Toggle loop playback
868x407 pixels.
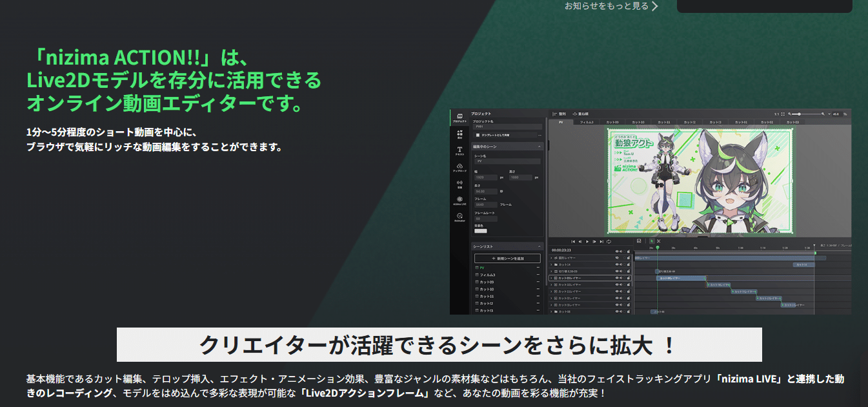click(609, 241)
